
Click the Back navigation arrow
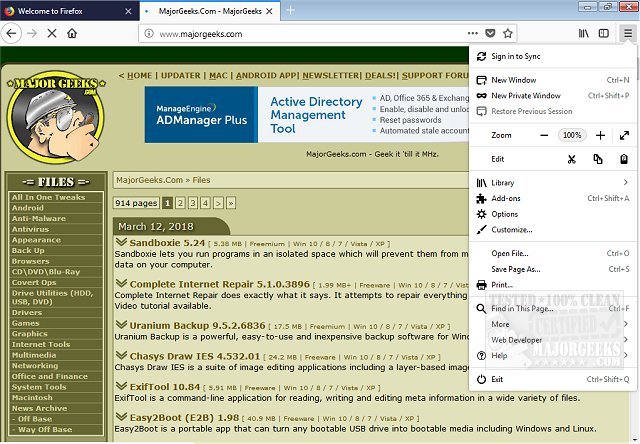pyautogui.click(x=11, y=33)
